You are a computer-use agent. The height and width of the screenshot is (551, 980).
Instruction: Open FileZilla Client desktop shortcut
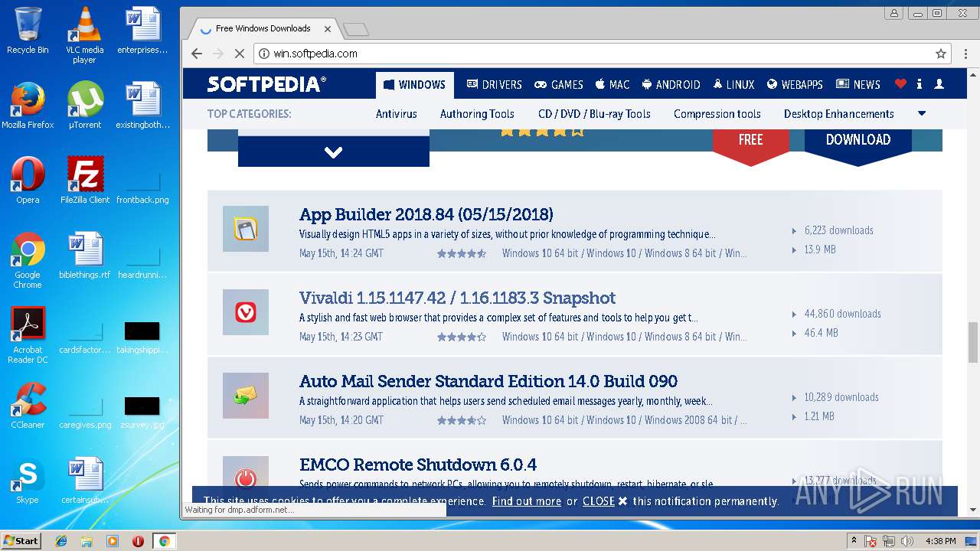(85, 181)
